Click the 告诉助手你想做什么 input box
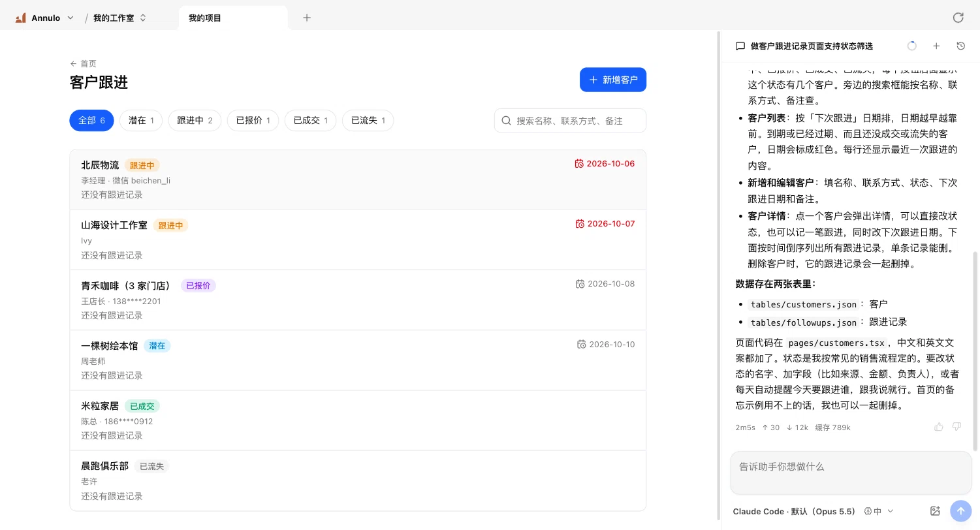This screenshot has height=530, width=980. coord(851,473)
